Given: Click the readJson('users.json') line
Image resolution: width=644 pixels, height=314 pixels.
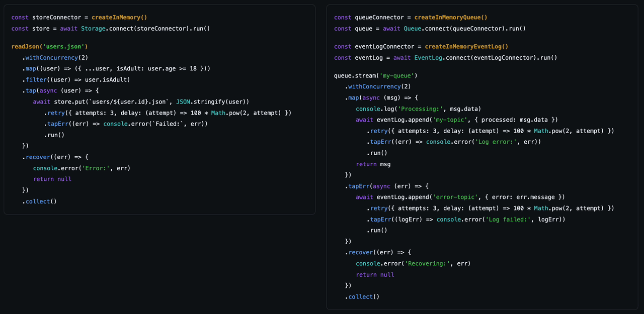Looking at the screenshot, I should click(49, 47).
